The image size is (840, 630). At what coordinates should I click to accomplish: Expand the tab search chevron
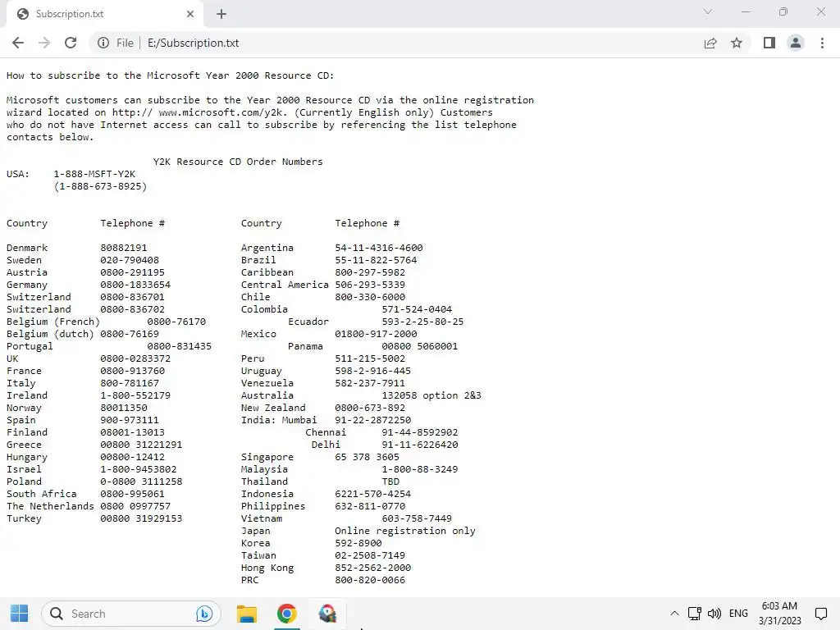coord(708,11)
